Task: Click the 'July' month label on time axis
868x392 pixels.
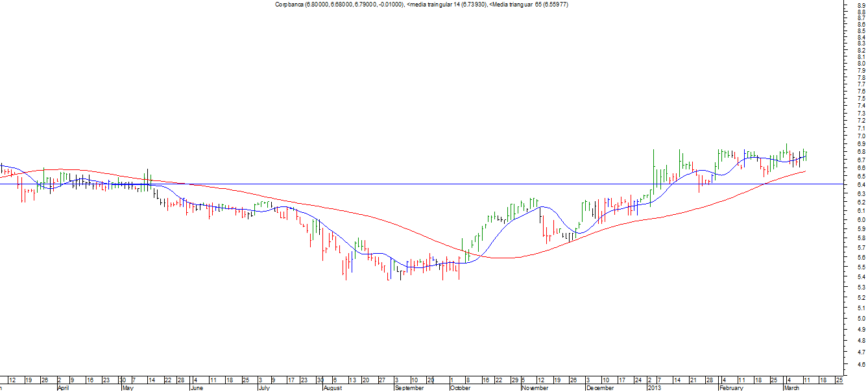Action: coord(263,387)
